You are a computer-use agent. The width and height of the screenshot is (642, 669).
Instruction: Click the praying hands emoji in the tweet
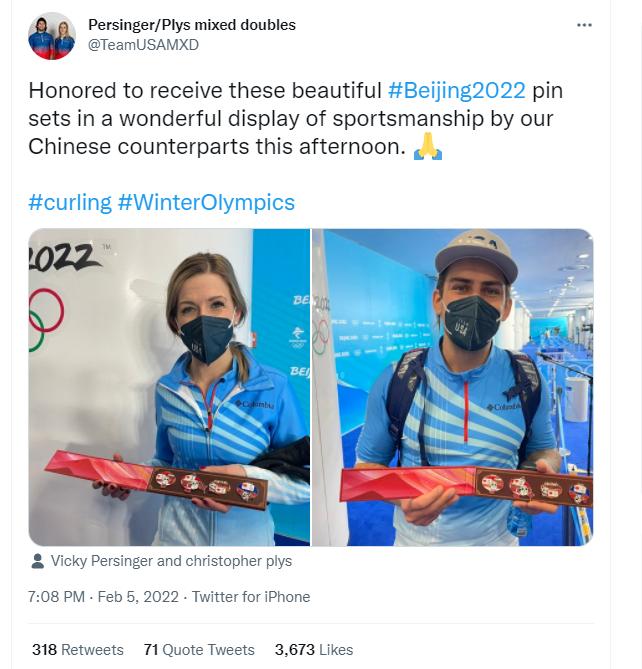pyautogui.click(x=428, y=146)
